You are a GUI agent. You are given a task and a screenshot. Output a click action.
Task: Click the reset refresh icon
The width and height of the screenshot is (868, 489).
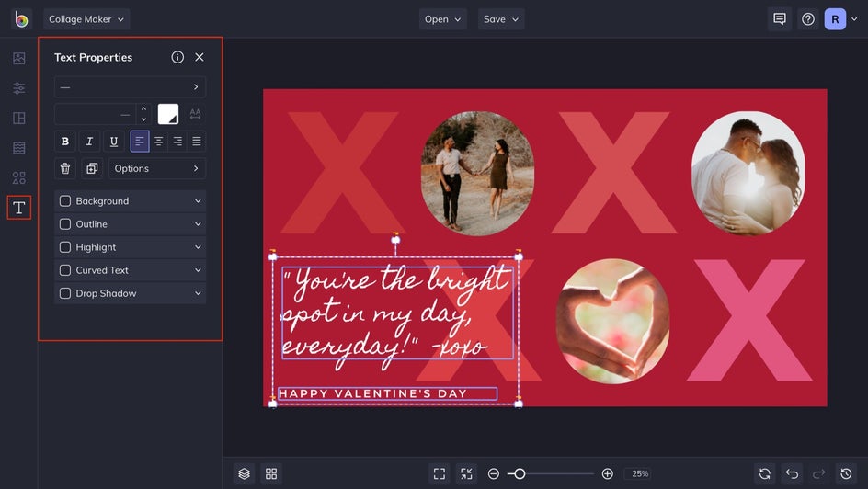(764, 473)
